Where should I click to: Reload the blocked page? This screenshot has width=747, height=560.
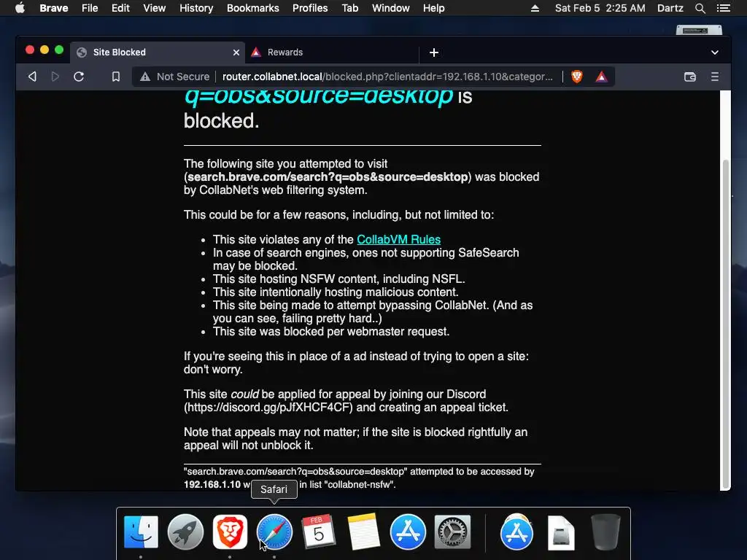coord(79,77)
